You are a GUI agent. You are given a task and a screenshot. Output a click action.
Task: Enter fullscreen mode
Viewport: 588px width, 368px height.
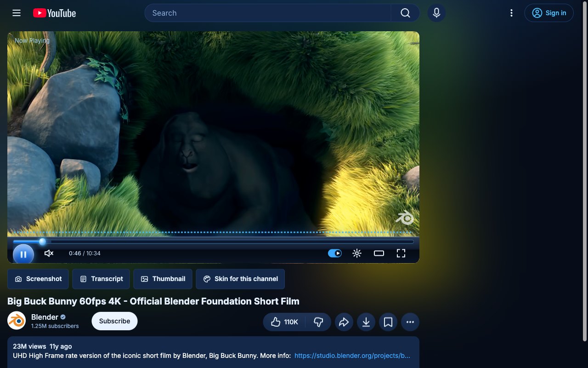401,253
